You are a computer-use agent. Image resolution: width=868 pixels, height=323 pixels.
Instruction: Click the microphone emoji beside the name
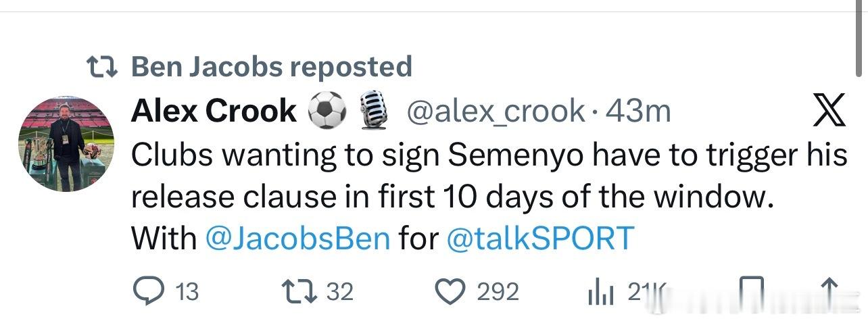tap(372, 110)
